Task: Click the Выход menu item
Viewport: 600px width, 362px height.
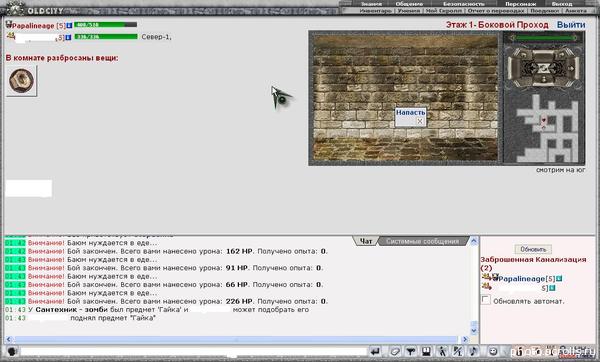Action: [x=562, y=4]
